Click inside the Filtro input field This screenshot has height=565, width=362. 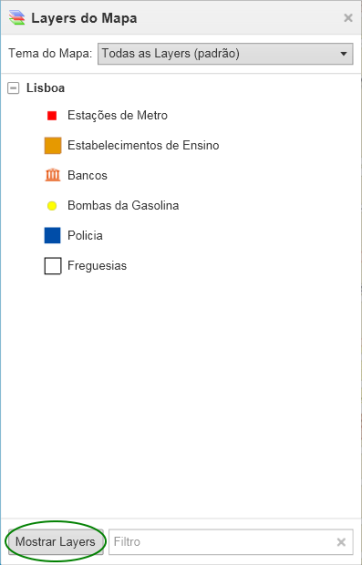pyautogui.click(x=223, y=542)
